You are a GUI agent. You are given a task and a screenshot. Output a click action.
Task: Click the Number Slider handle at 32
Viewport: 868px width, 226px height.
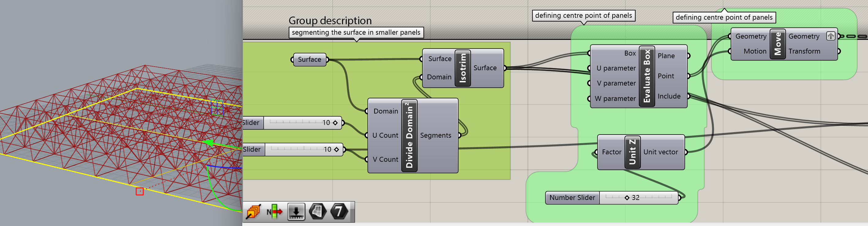(x=627, y=198)
